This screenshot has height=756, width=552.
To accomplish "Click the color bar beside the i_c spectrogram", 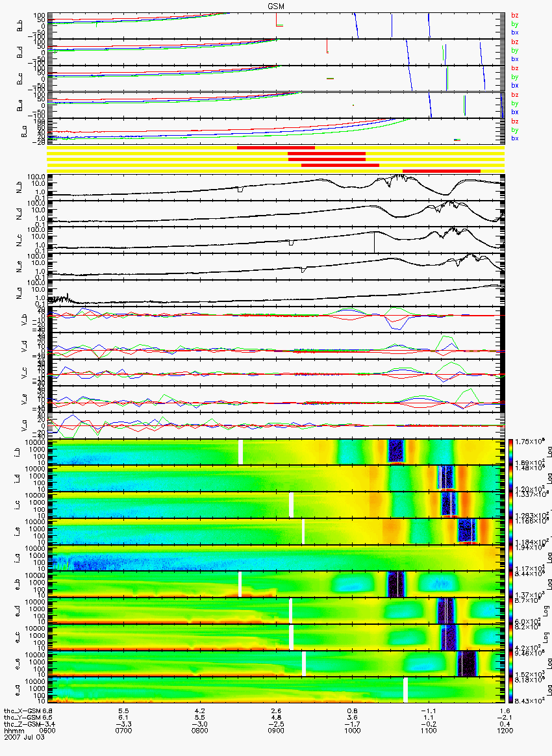I will (510, 505).
